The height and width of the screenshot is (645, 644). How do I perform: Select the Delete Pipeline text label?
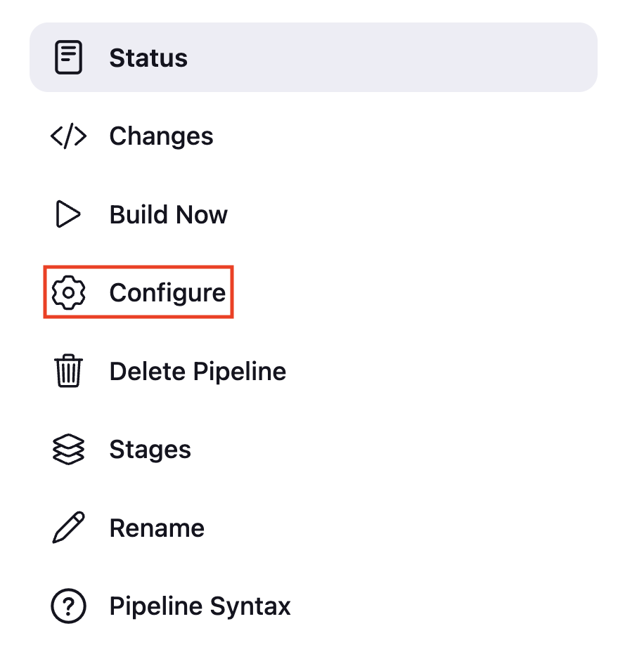tap(198, 372)
